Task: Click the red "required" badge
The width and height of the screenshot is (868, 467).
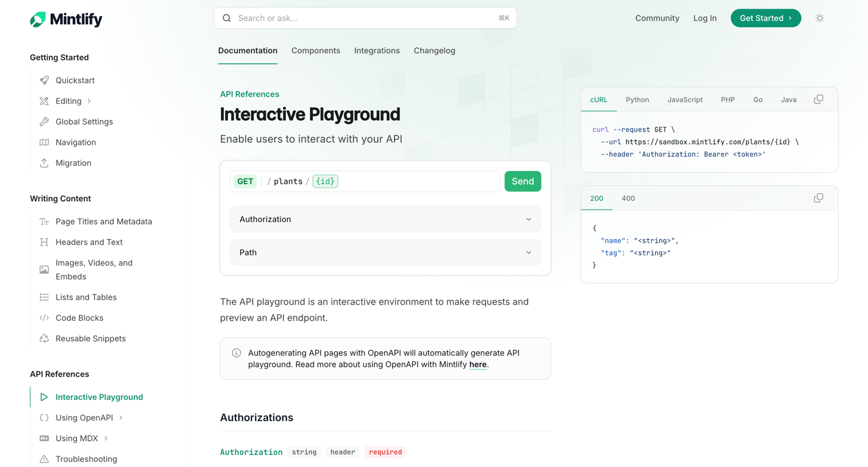Action: (385, 452)
